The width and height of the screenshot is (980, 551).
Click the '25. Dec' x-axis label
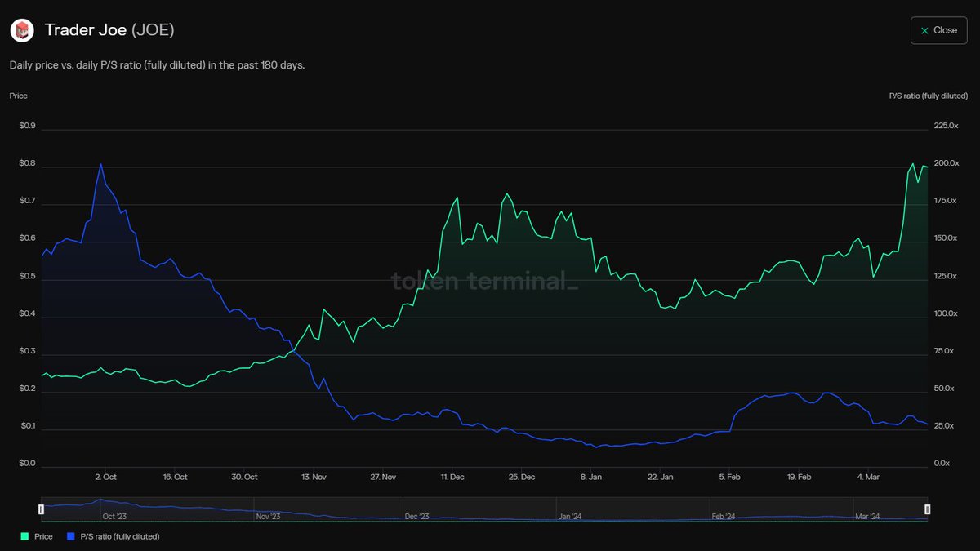pos(522,477)
